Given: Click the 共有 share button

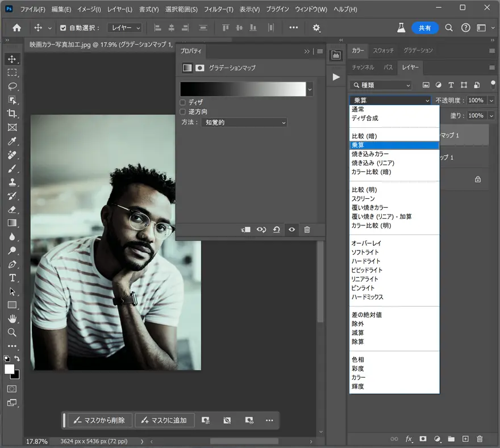Looking at the screenshot, I should (x=425, y=27).
